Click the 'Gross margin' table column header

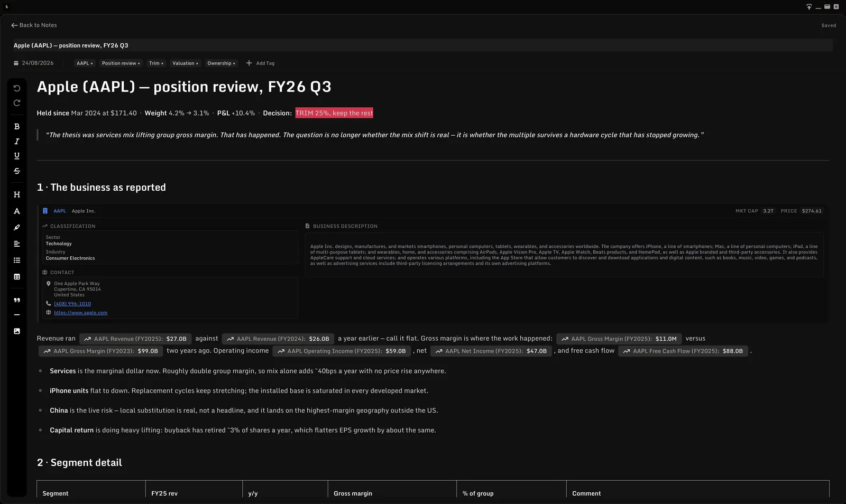tap(353, 493)
